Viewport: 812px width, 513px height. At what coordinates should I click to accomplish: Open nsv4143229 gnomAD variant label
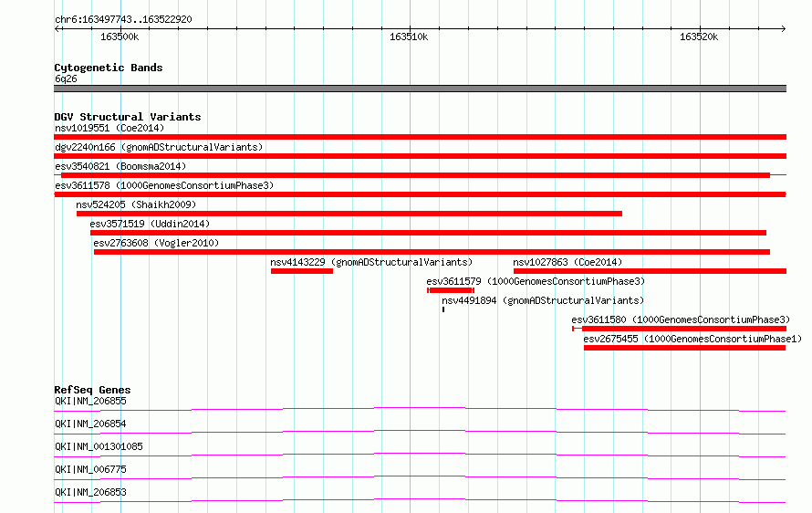[371, 262]
